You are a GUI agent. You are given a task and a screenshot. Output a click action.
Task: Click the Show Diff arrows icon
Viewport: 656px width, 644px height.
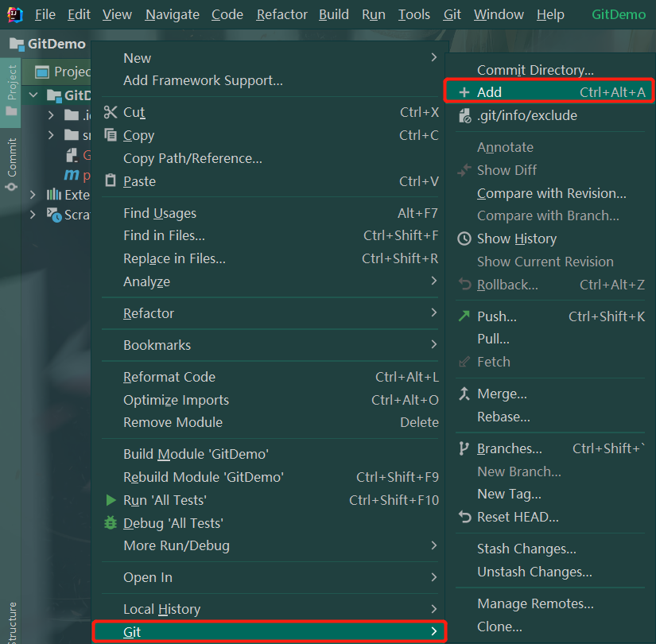pyautogui.click(x=464, y=170)
